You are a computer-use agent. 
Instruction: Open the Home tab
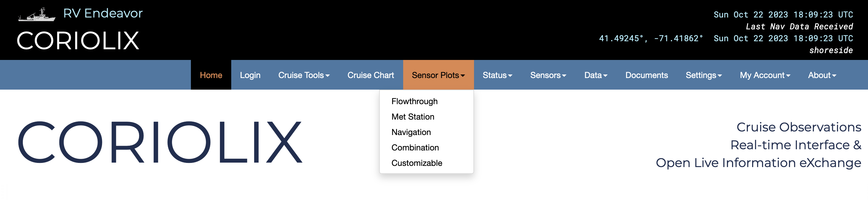210,75
